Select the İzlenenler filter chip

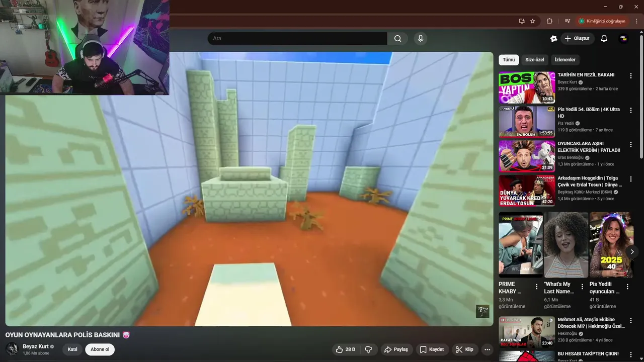(x=565, y=60)
